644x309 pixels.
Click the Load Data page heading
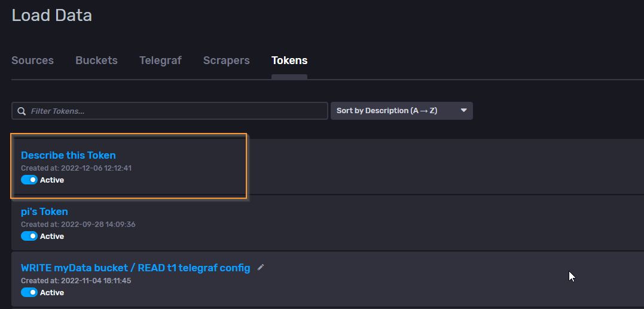tap(52, 16)
